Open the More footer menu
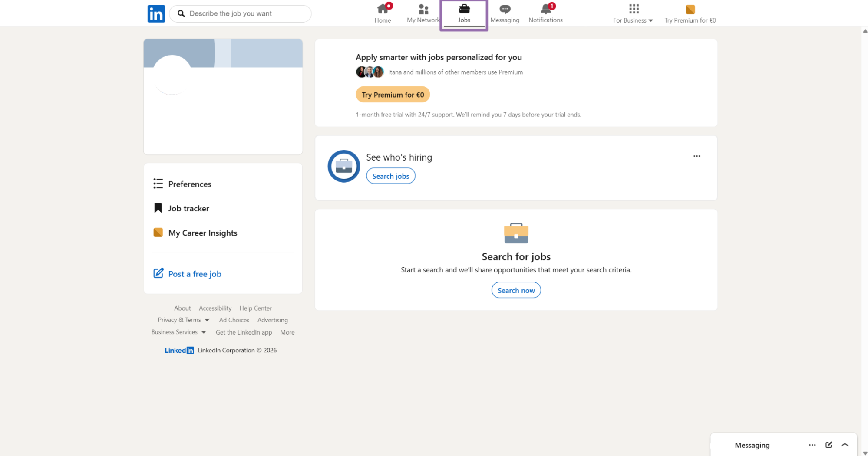Screen dimensions: 868x456 [x=287, y=332]
